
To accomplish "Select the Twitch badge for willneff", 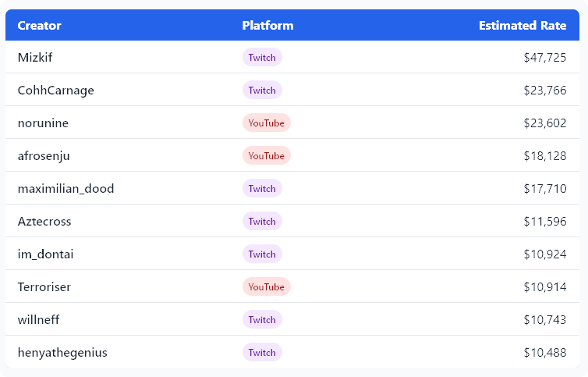I will coord(262,319).
